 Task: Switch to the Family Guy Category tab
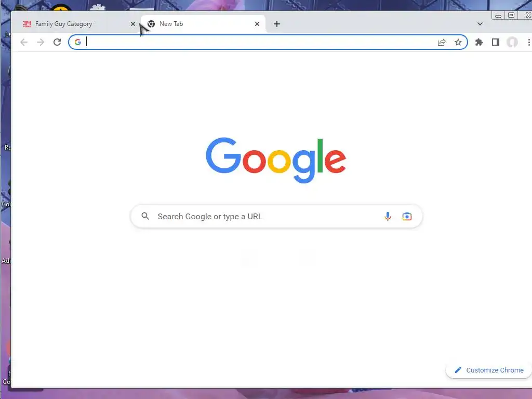coord(79,24)
